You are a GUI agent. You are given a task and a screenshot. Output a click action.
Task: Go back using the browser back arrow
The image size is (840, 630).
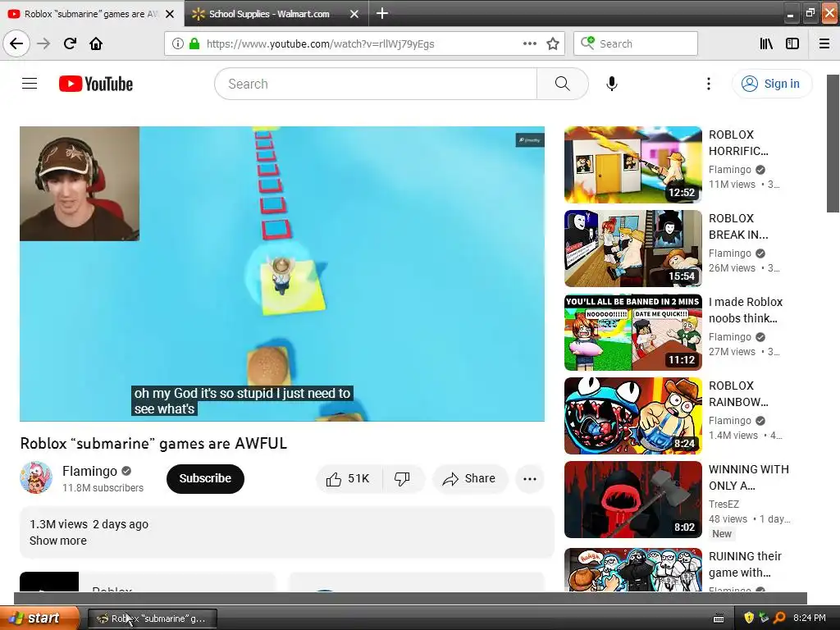coord(16,43)
